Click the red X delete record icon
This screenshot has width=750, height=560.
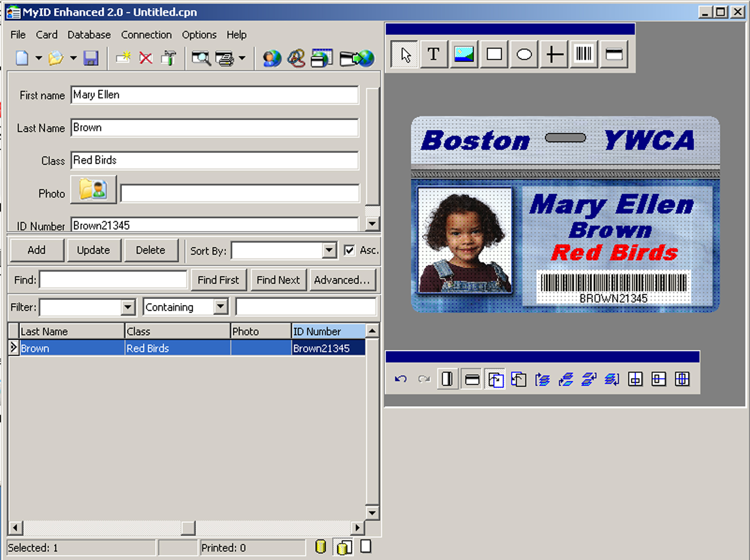pos(146,58)
